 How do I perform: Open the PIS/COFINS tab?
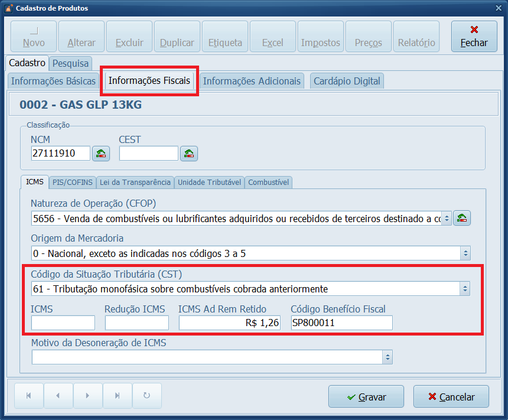pyautogui.click(x=72, y=182)
